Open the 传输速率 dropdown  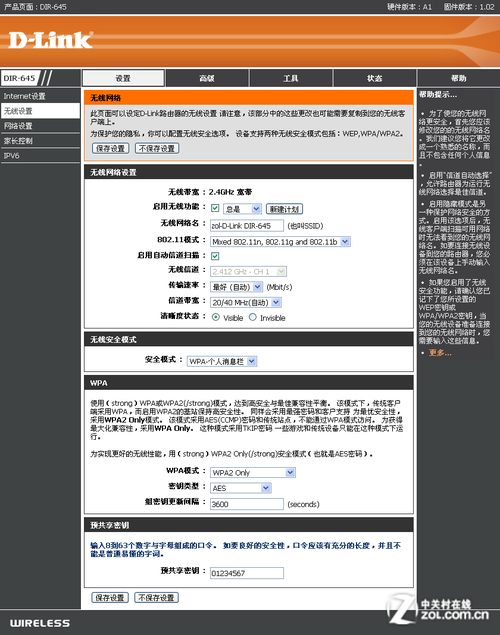(236, 287)
